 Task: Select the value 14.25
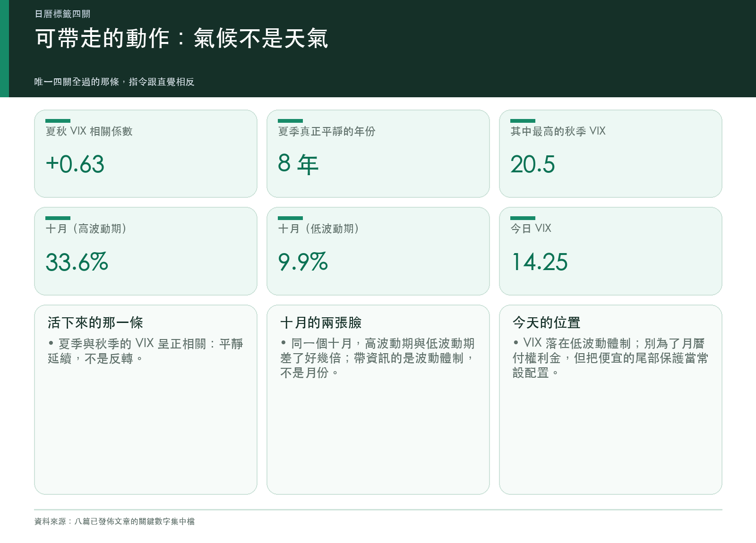tap(540, 262)
